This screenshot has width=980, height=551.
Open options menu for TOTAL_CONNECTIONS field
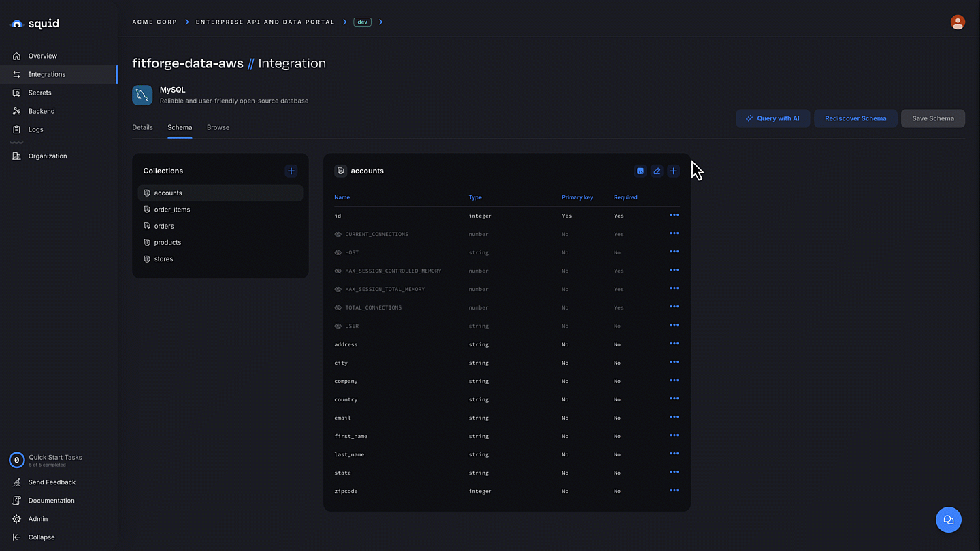674,307
